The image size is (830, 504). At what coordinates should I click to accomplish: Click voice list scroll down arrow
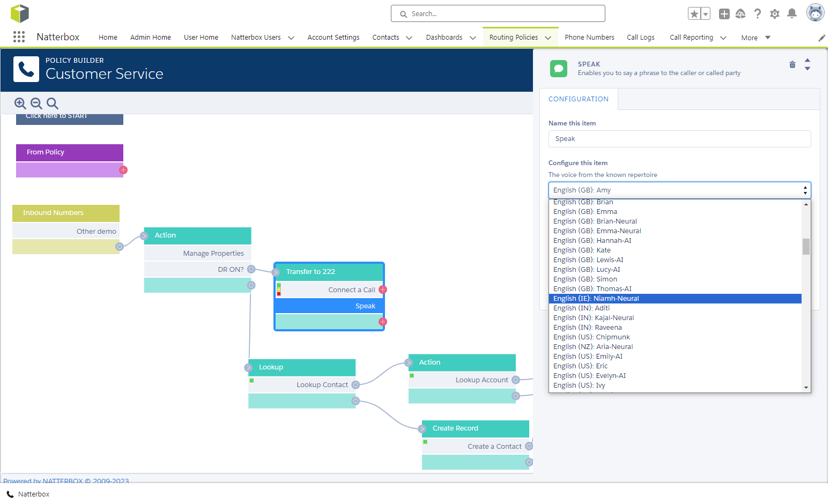point(806,388)
